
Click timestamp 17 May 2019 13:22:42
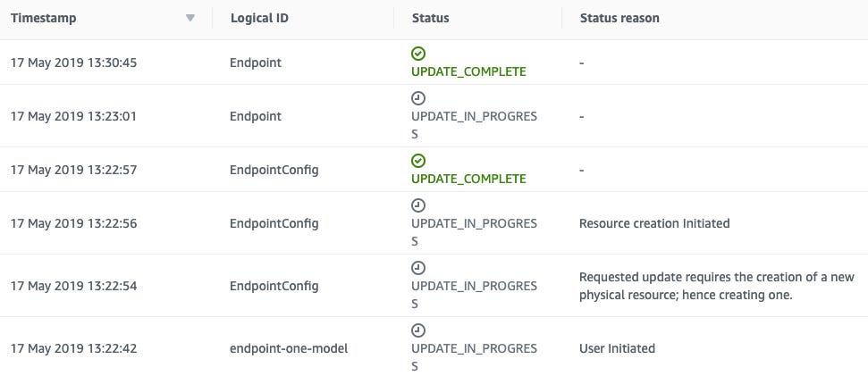73,348
